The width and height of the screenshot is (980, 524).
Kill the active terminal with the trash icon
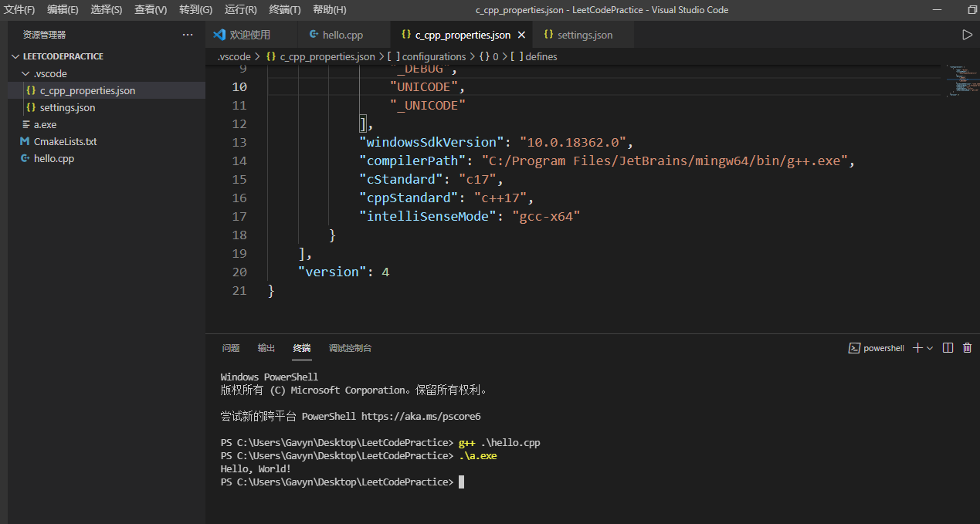click(x=967, y=347)
